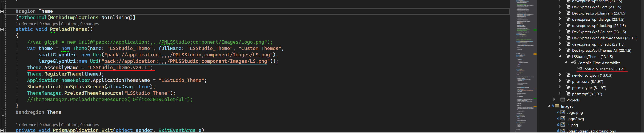
Task: Expand the prism.dryioc package node
Action: click(x=560, y=87)
